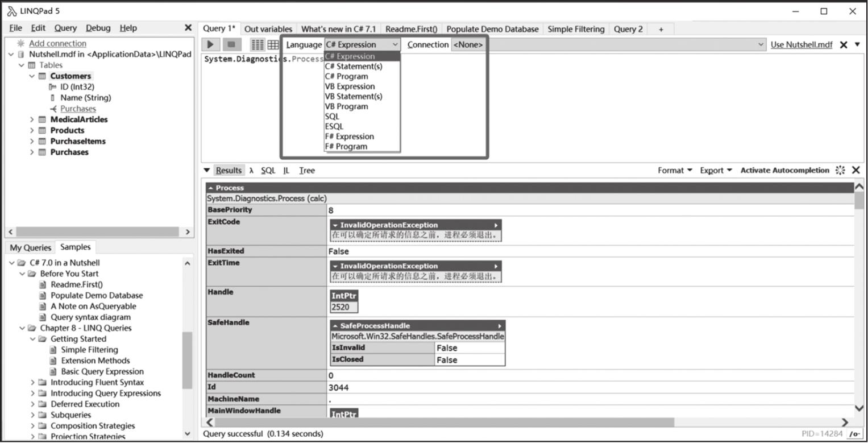The width and height of the screenshot is (868, 443).
Task: Choose C# Program from language list
Action: tap(346, 76)
